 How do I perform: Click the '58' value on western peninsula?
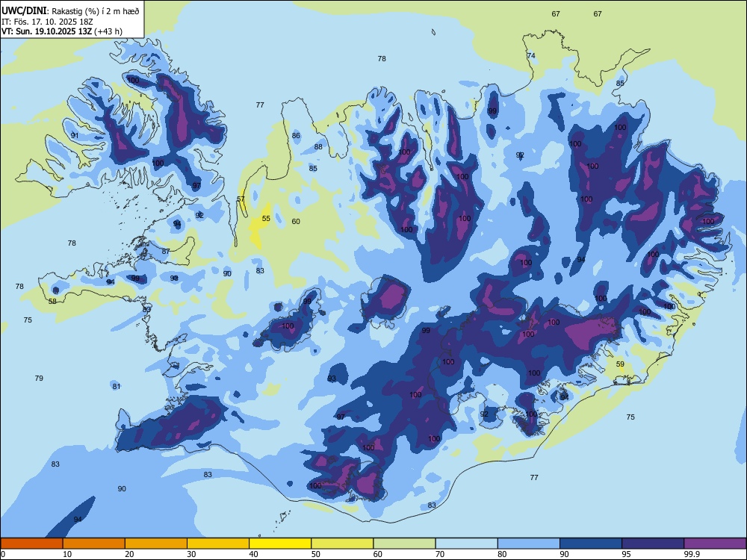52,302
